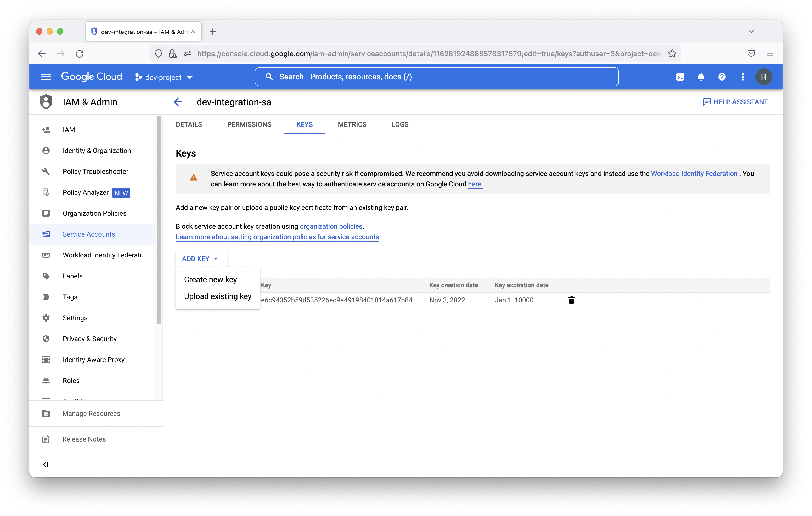Activate Cloud Shell terminal icon
Screen dimensions: 812x516
coord(680,77)
